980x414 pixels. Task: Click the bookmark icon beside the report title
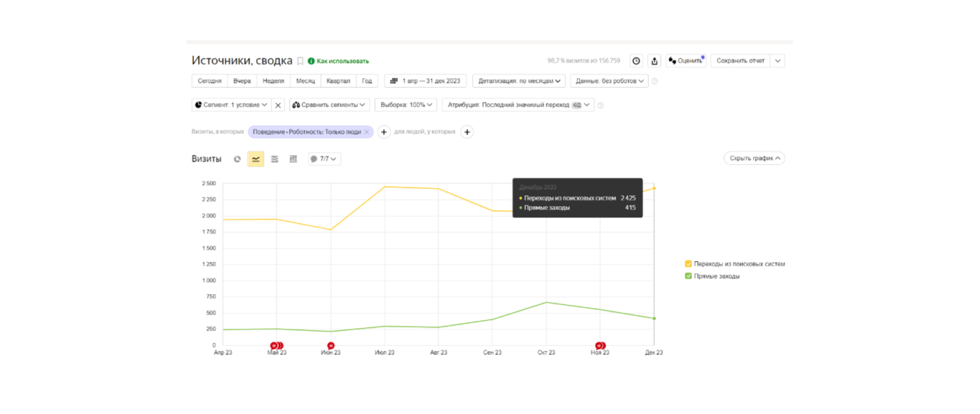point(300,61)
